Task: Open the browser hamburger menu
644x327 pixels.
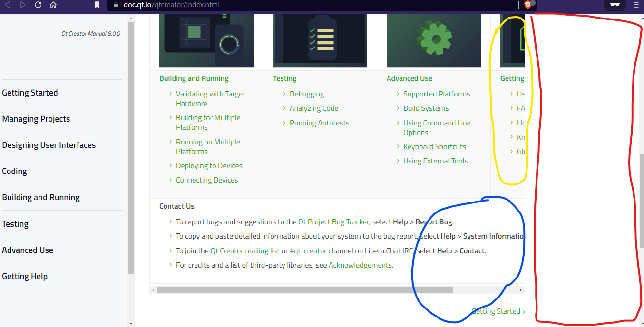Action: click(x=636, y=5)
